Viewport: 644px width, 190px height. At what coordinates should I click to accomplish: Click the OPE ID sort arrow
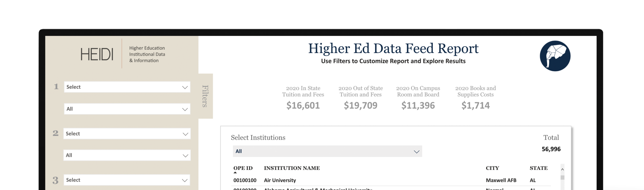pos(235,173)
